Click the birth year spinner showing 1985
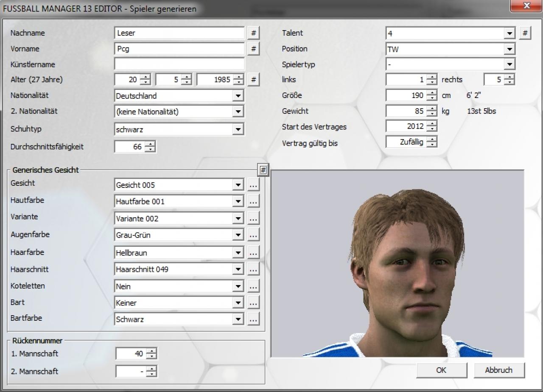The image size is (543, 392). [x=221, y=79]
